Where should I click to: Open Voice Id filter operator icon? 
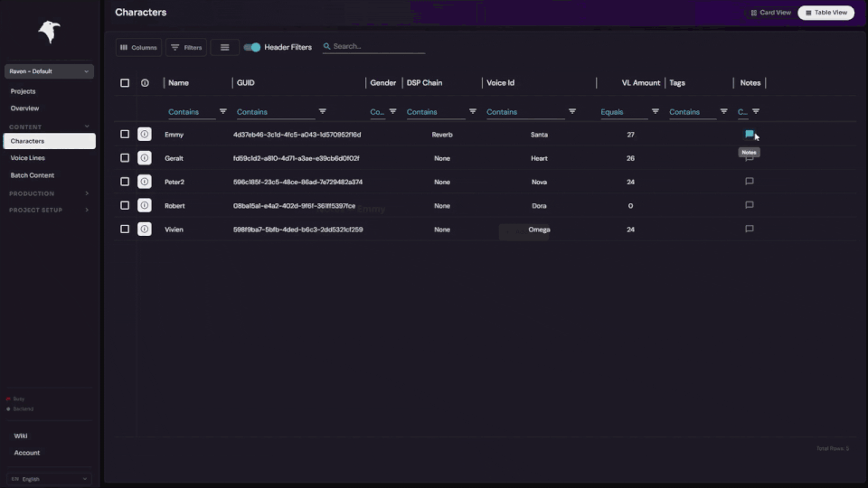[x=571, y=111]
